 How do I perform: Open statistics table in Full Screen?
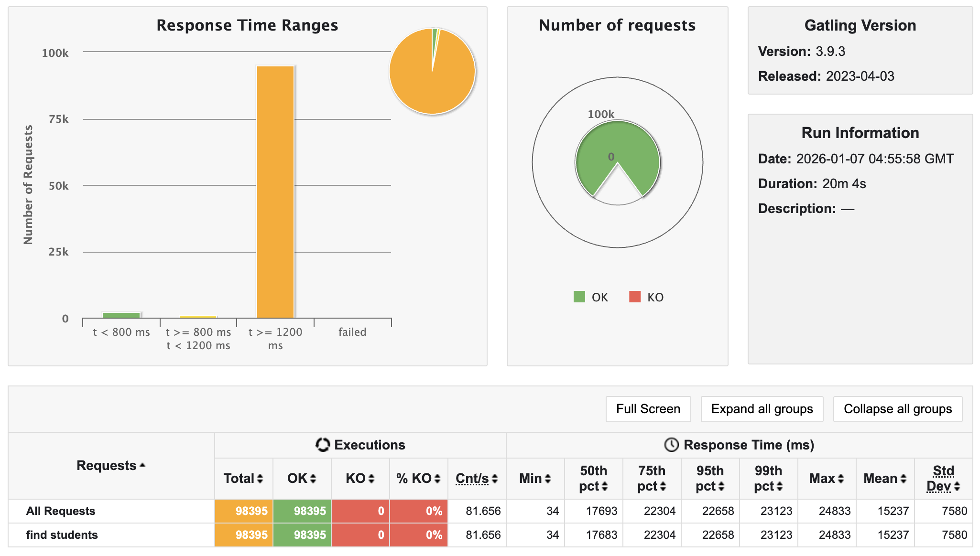[648, 409]
